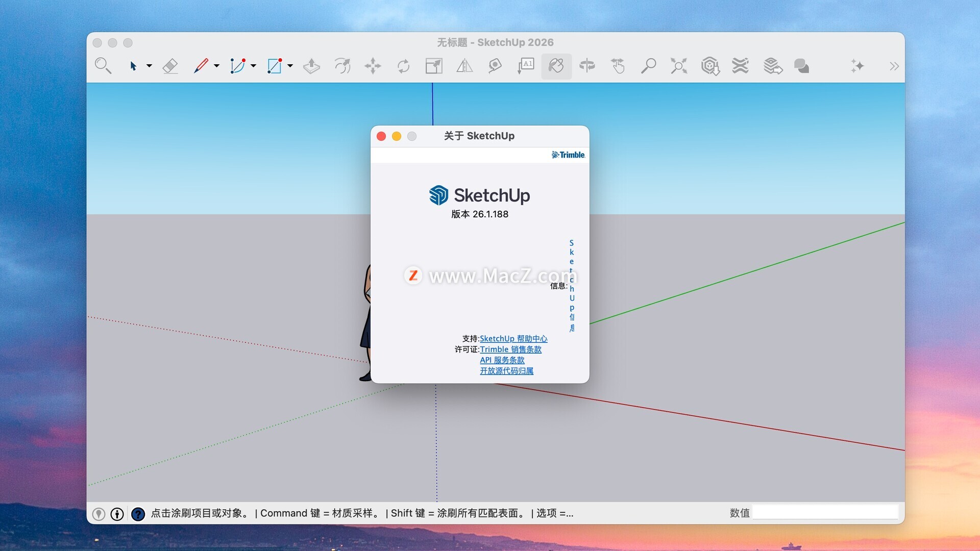Select the Flip tool icon
The height and width of the screenshot is (551, 980).
(464, 66)
